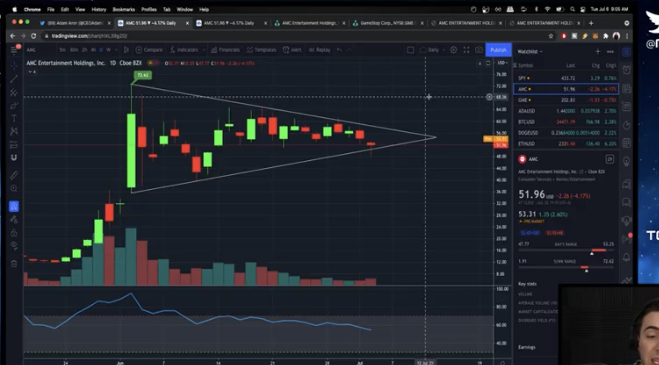
Task: Open the alerts alarm-clock panel icon
Action: pyautogui.click(x=626, y=70)
